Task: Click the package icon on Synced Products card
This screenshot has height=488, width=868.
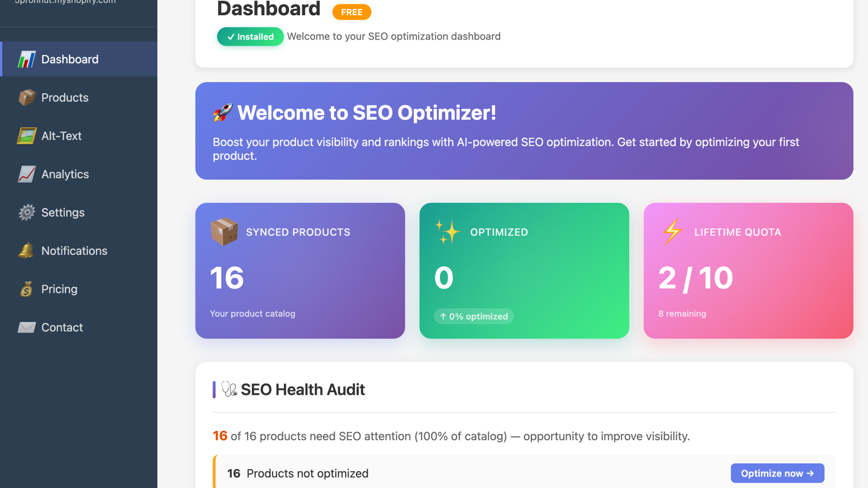Action: [x=224, y=232]
